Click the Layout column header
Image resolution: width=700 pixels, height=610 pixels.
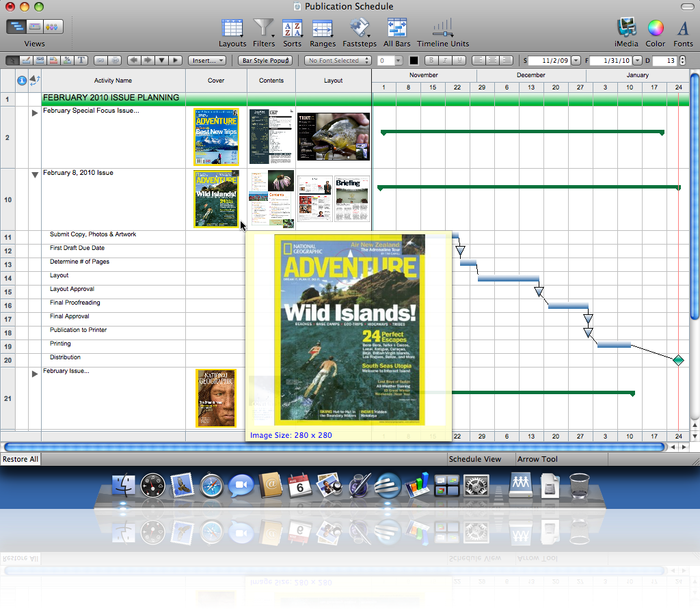point(333,81)
